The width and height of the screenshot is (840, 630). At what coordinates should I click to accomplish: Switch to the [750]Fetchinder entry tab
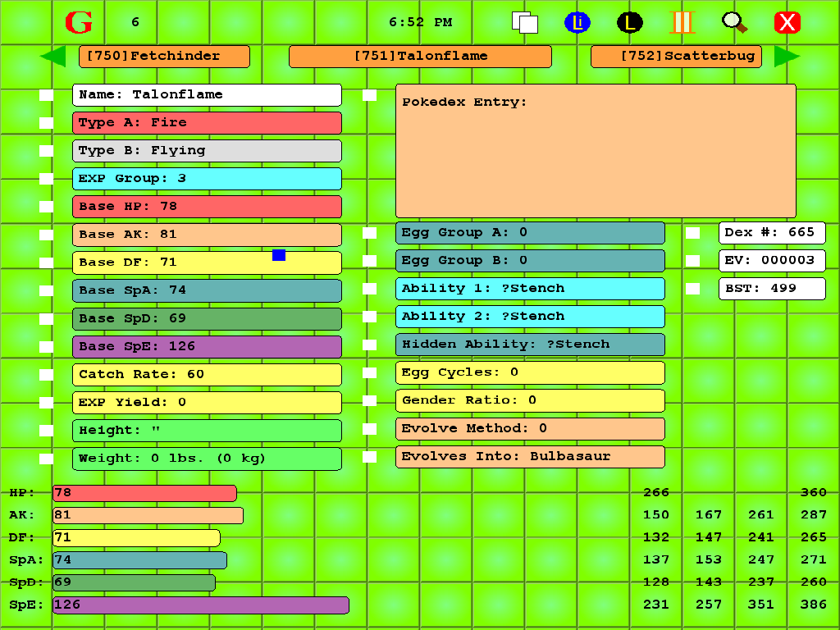164,57
